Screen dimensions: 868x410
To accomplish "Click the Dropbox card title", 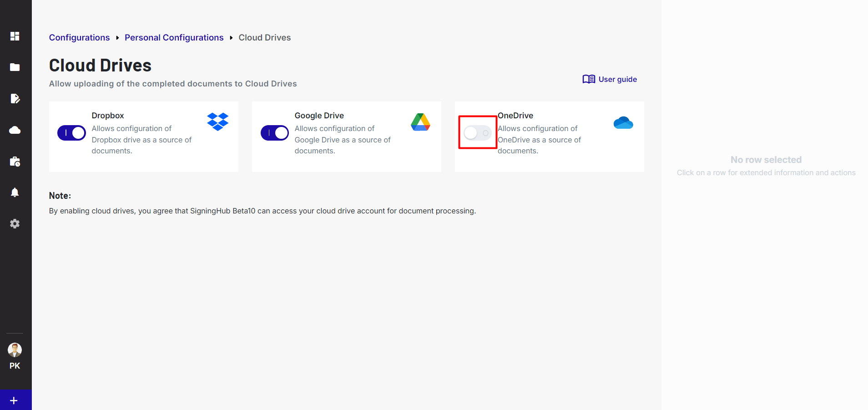I will (x=108, y=116).
